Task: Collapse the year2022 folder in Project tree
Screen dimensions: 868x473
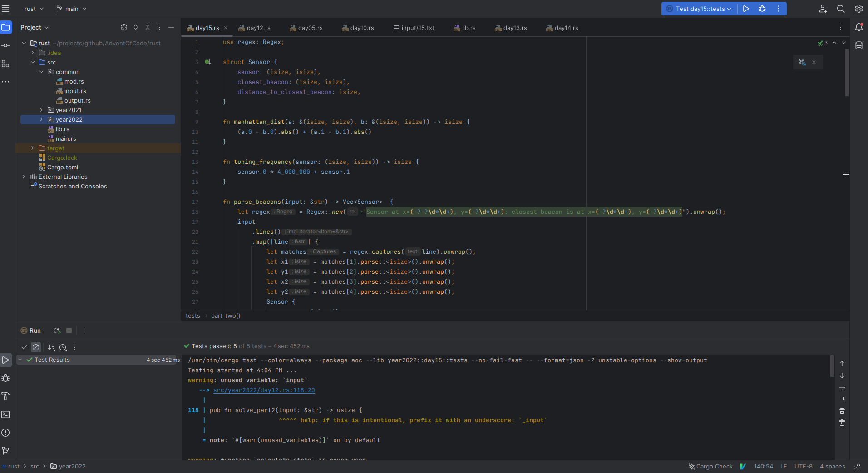Action: click(41, 119)
